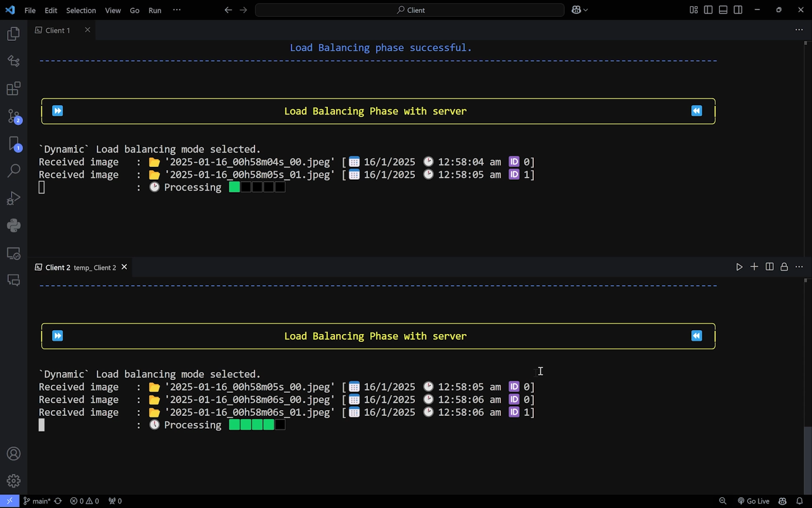Expand the title bar overflow menu ellipsis
Viewport: 812px width, 508px height.
tap(177, 10)
